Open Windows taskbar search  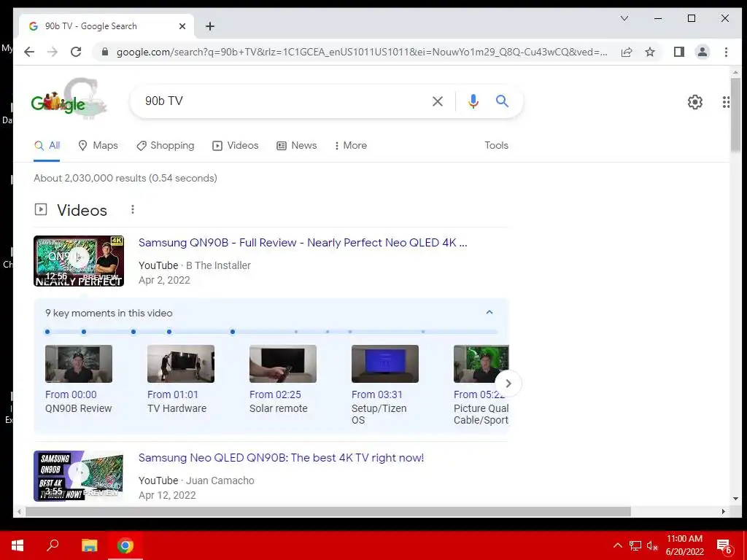(53, 545)
